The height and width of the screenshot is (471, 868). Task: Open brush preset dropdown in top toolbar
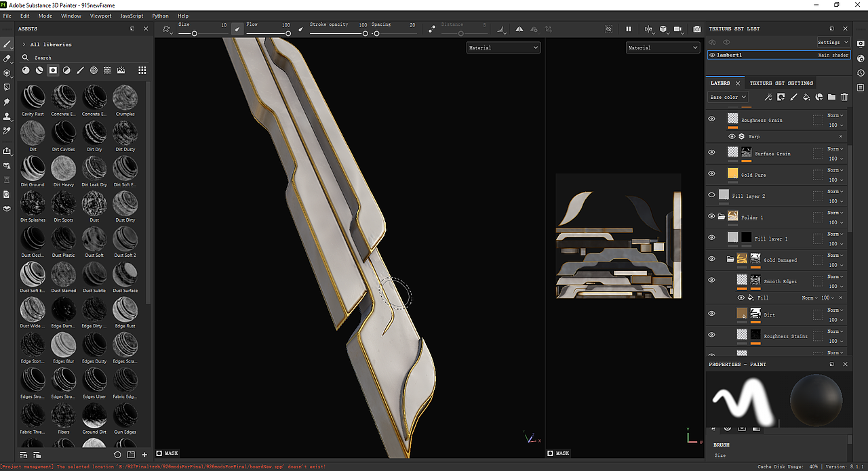(x=167, y=29)
